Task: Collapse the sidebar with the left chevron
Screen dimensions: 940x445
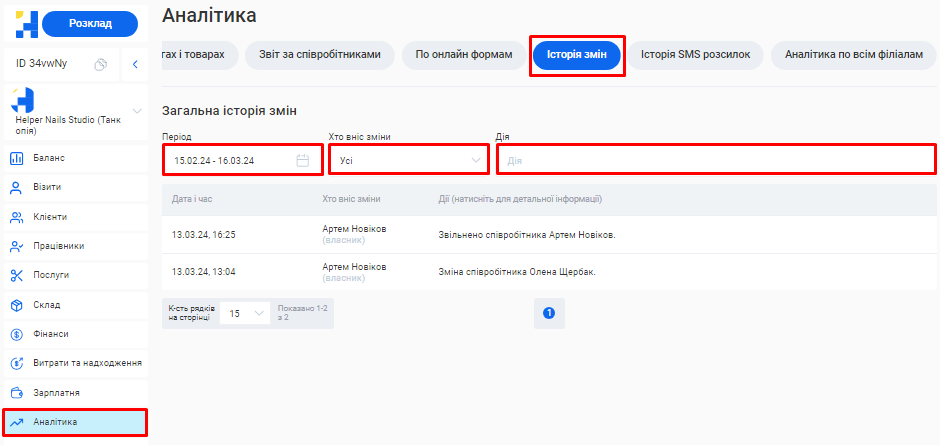Action: (135, 65)
